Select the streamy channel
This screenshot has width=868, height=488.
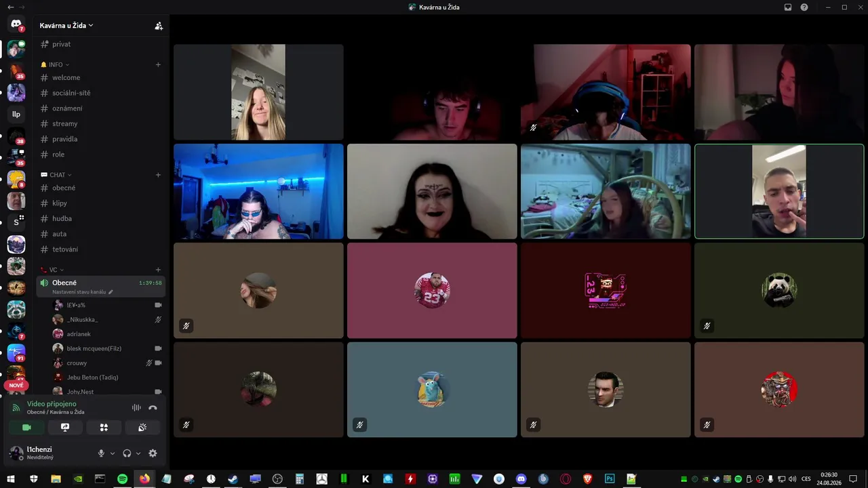100,124
